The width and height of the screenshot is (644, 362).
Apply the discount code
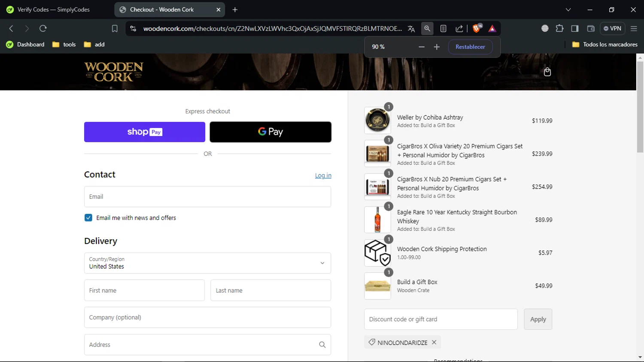[538, 319]
